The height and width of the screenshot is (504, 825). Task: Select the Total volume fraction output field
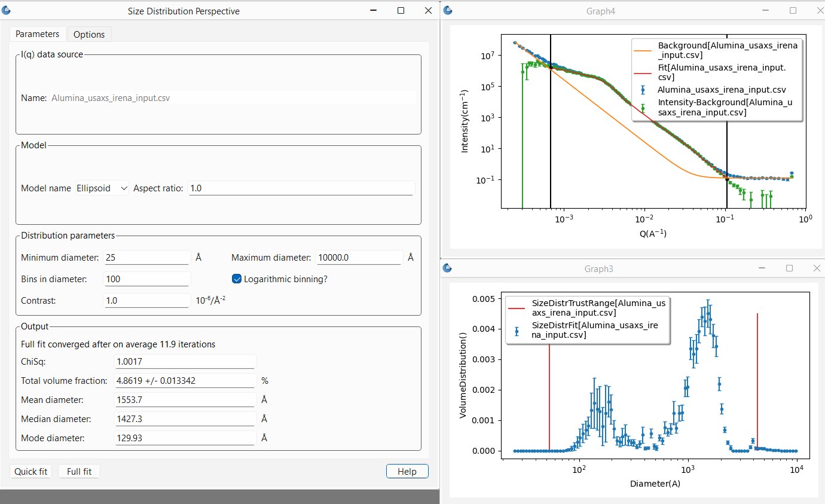[185, 380]
